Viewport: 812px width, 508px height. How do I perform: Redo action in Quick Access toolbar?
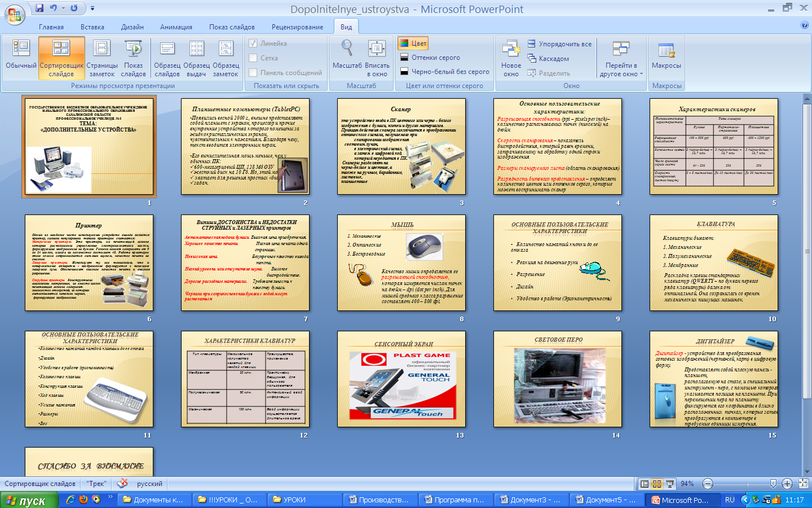74,8
